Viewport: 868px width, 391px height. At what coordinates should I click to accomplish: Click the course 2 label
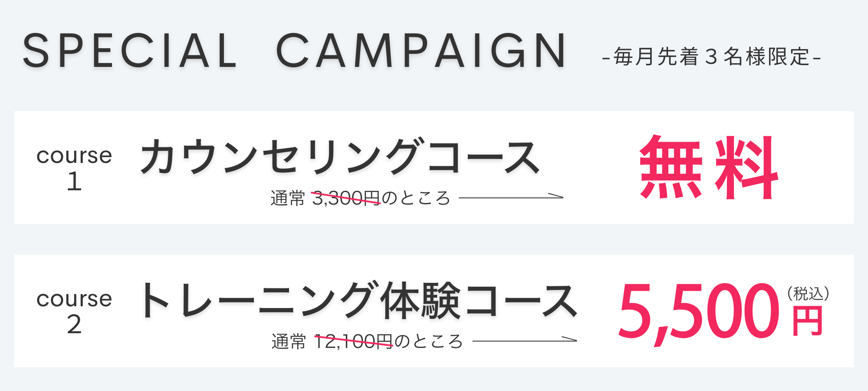point(74,311)
